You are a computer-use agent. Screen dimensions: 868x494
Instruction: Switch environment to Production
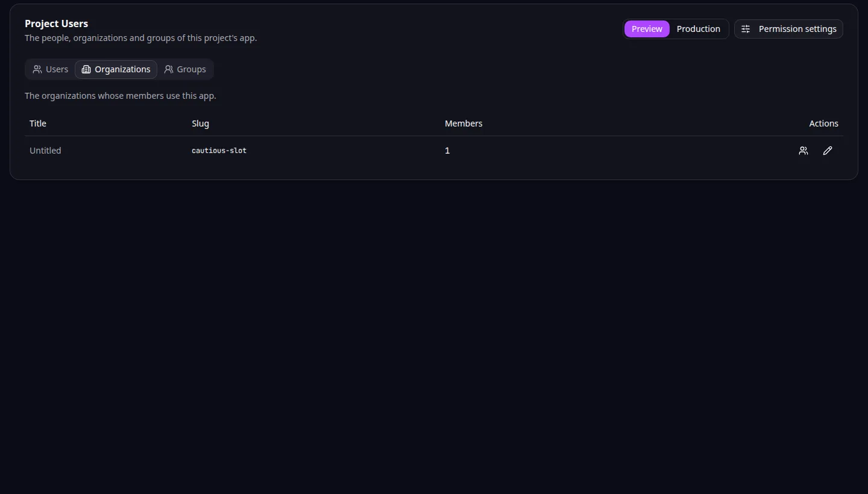click(699, 29)
